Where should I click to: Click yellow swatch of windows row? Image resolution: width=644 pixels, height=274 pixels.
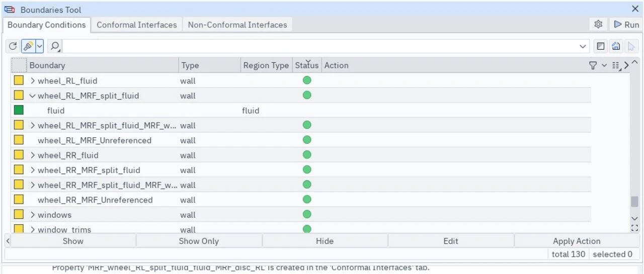tap(19, 215)
